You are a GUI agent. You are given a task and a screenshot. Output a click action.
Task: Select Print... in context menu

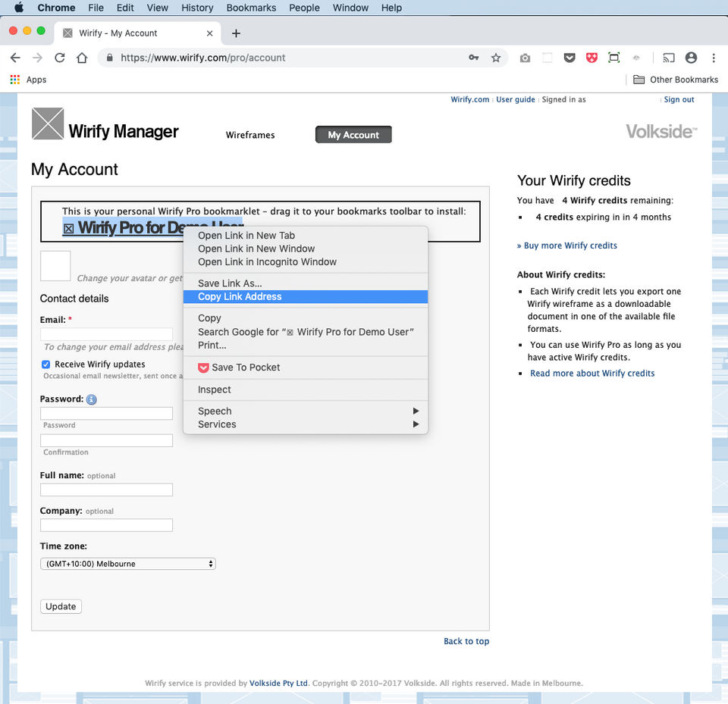tap(306, 346)
